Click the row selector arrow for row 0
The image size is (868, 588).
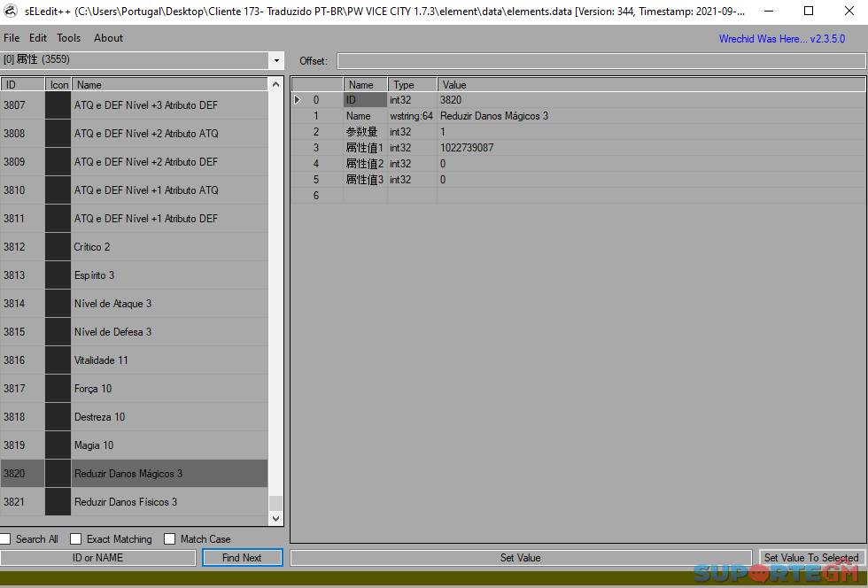tap(298, 100)
